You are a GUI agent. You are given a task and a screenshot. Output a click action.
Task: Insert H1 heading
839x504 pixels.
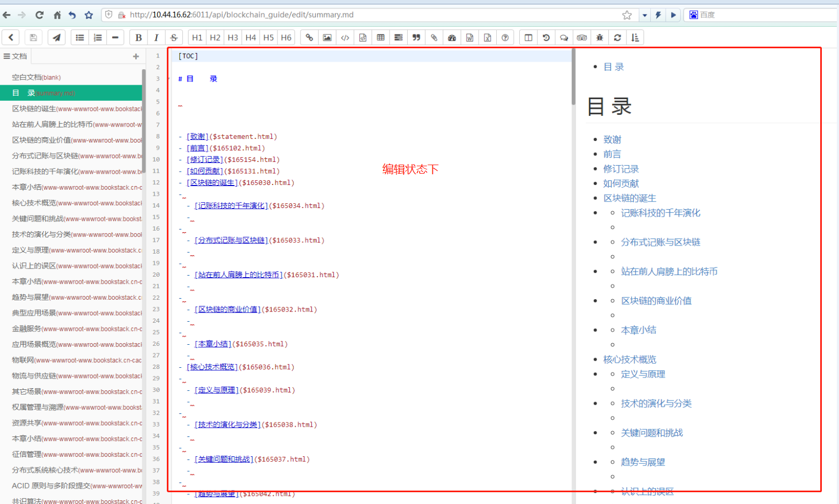(x=197, y=38)
